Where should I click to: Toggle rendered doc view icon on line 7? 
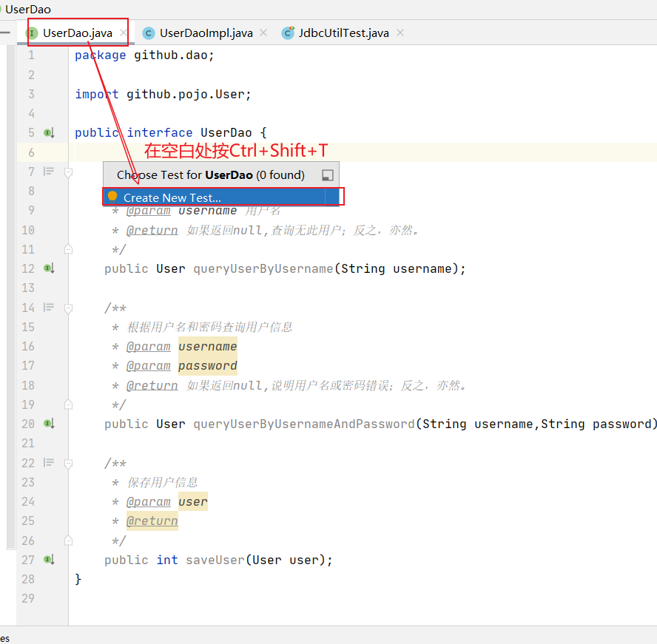tap(49, 172)
